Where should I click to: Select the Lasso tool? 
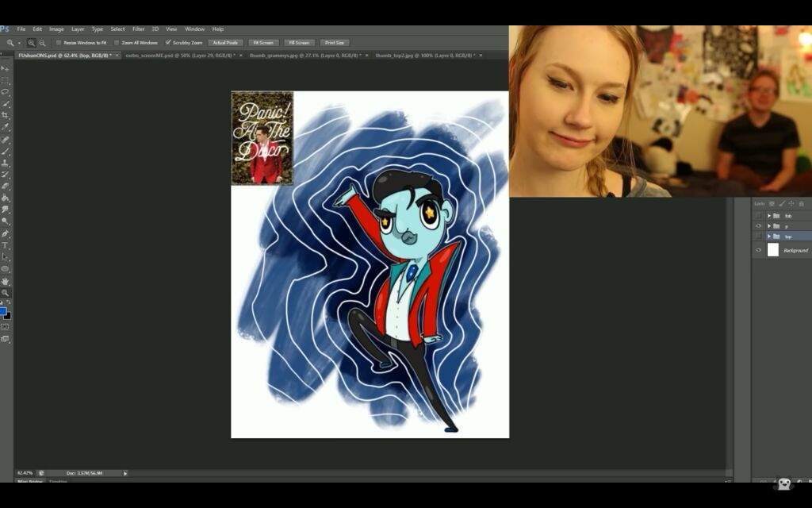[x=6, y=92]
